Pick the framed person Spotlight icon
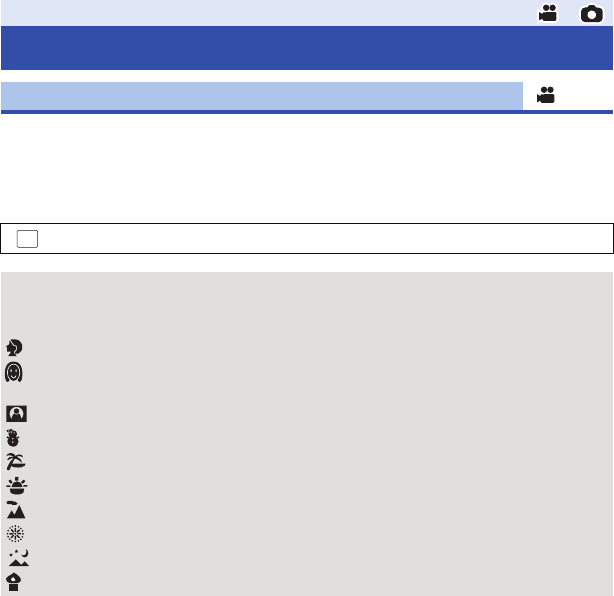Image resolution: width=614 pixels, height=596 pixels. coord(16,414)
